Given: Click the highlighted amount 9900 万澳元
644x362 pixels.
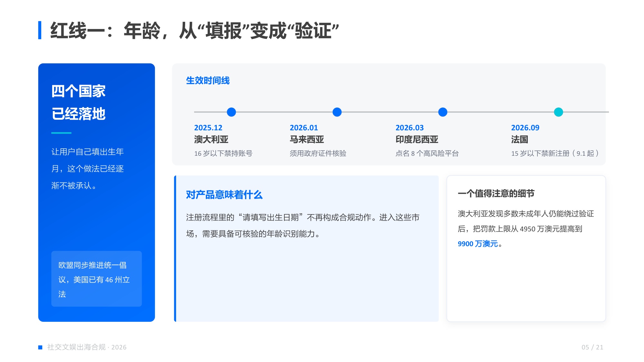Looking at the screenshot, I should point(478,244).
